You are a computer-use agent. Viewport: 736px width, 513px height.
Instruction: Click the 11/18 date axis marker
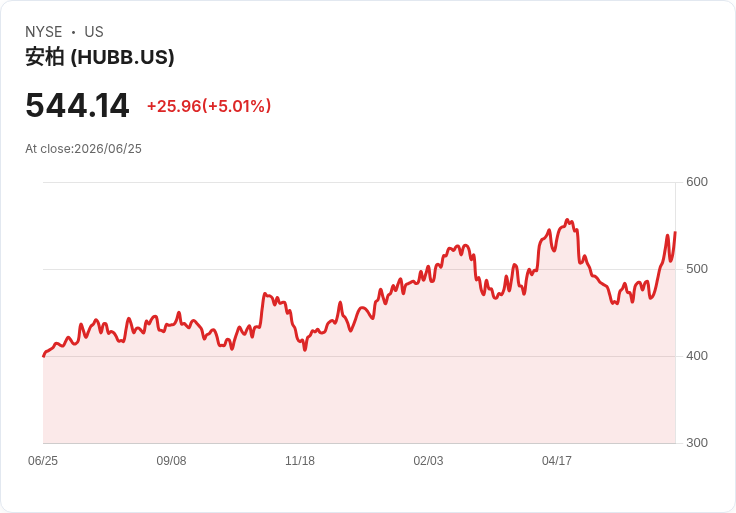(x=300, y=461)
